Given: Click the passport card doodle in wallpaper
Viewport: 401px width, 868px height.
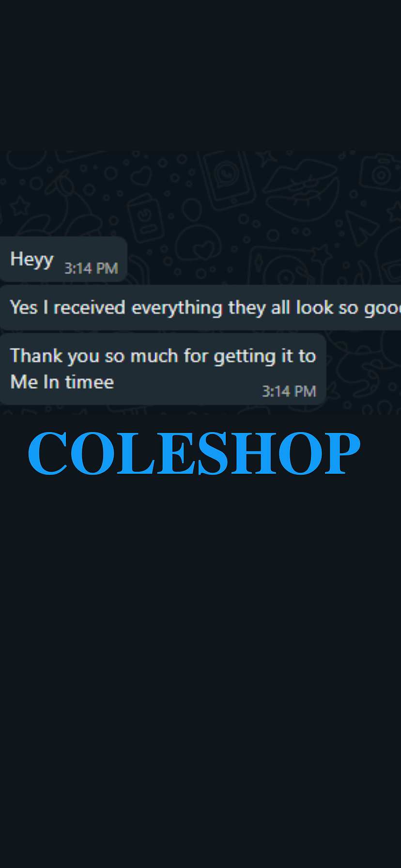Looking at the screenshot, I should coord(145,218).
